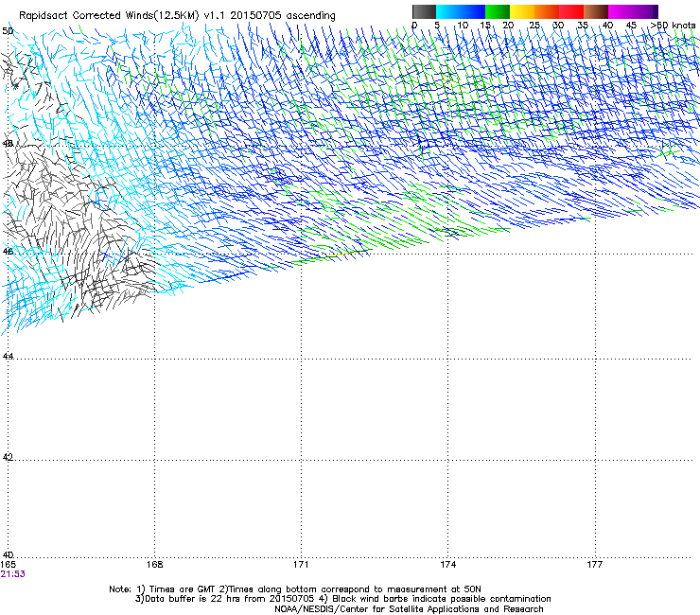Click the '20150705 ascending' text in title
This screenshot has height=615, width=700.
click(283, 15)
